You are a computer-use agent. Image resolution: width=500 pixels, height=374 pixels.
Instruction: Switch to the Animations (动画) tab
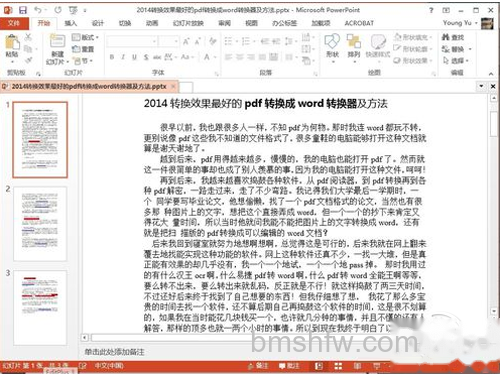click(152, 23)
